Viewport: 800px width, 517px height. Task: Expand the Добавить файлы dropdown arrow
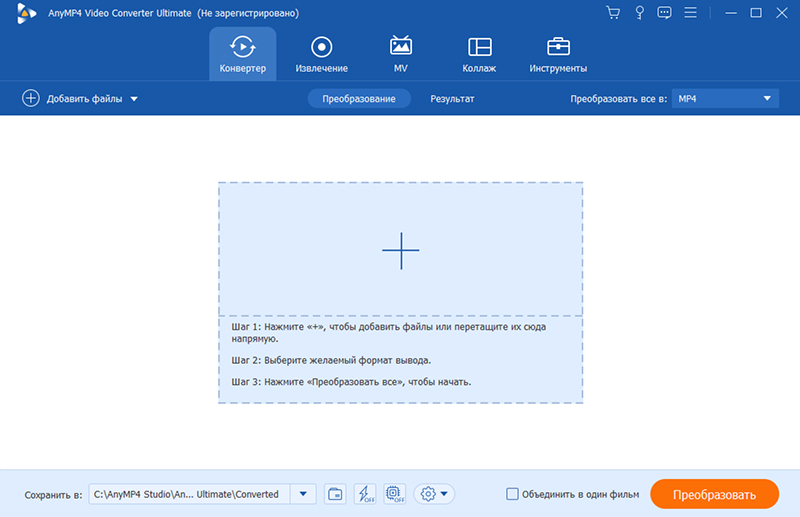134,99
